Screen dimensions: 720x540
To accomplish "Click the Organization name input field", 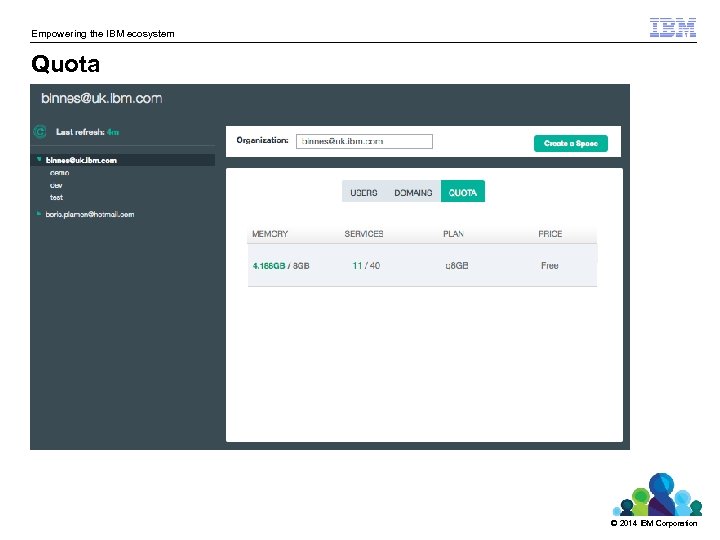I will pos(364,141).
